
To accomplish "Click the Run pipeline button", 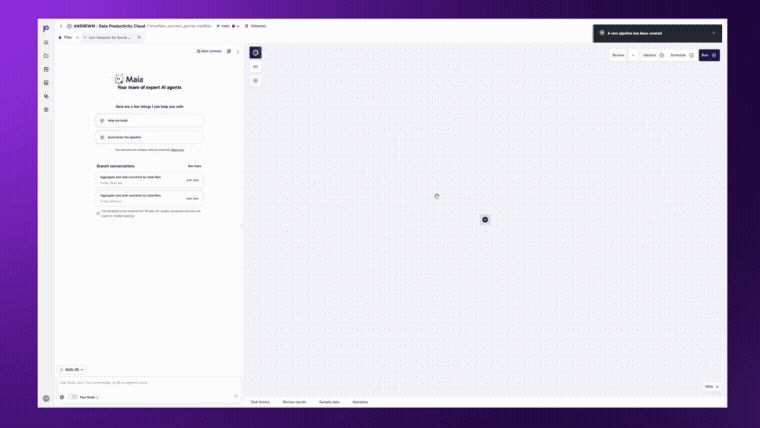I will tap(708, 55).
